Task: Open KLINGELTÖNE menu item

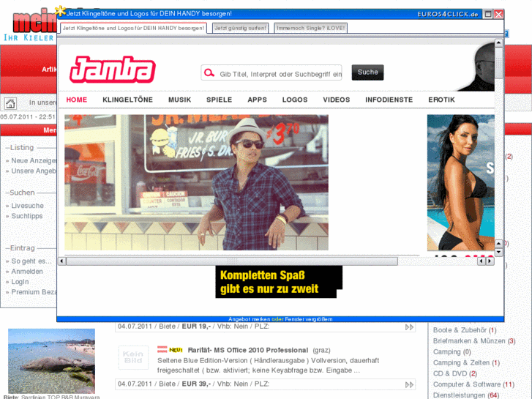Action: coord(127,100)
